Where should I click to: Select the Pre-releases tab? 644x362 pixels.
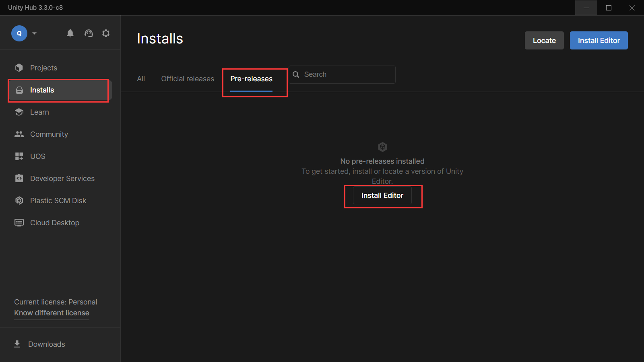[251, 79]
